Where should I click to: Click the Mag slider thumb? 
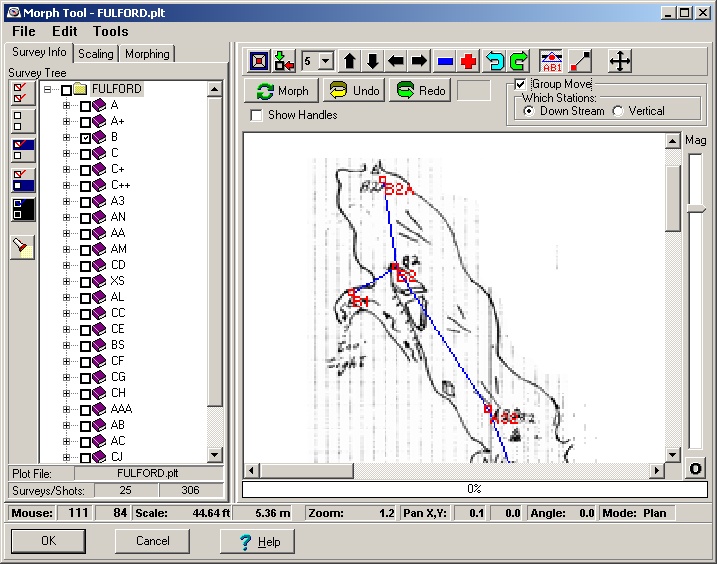696,209
